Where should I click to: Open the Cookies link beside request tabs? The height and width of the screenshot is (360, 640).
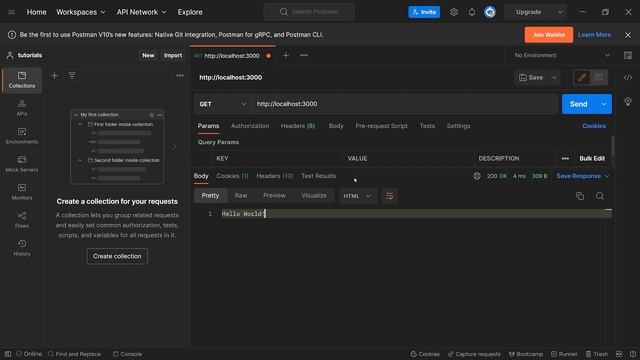coord(594,126)
